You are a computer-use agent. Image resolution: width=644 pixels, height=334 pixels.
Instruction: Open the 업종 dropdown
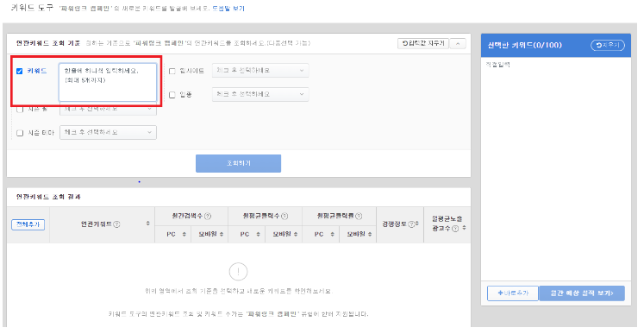point(260,94)
